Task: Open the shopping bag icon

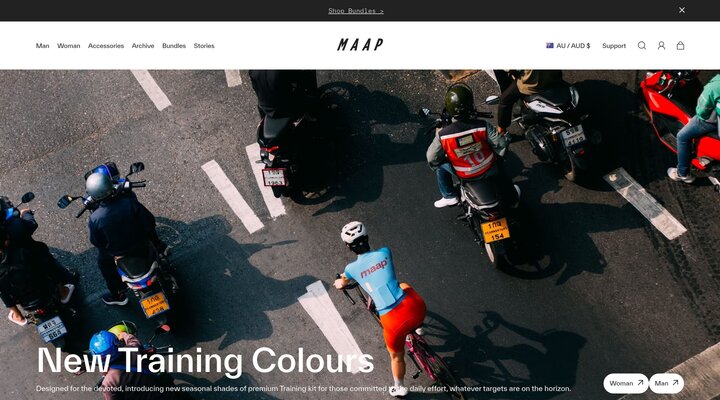Action: coord(681,45)
